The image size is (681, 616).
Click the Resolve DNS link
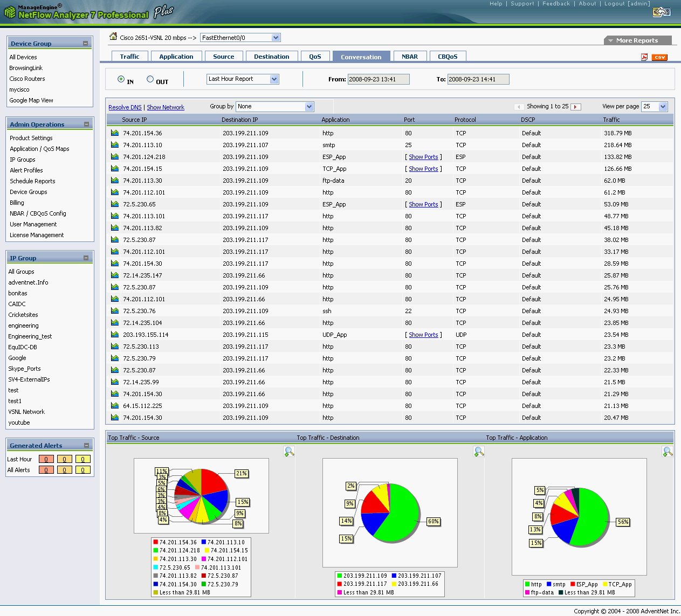pos(125,107)
